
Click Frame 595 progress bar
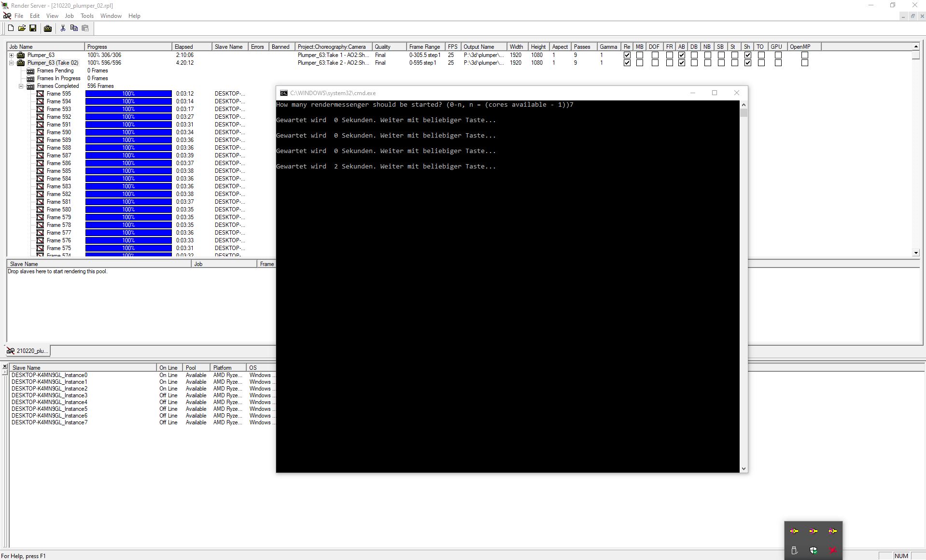(128, 94)
